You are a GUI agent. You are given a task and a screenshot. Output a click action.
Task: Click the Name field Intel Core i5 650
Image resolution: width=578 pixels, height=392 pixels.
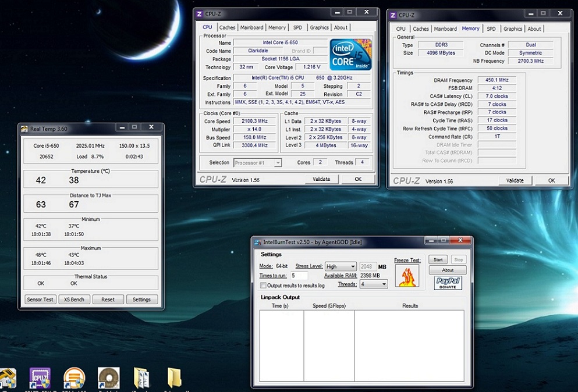coord(281,42)
